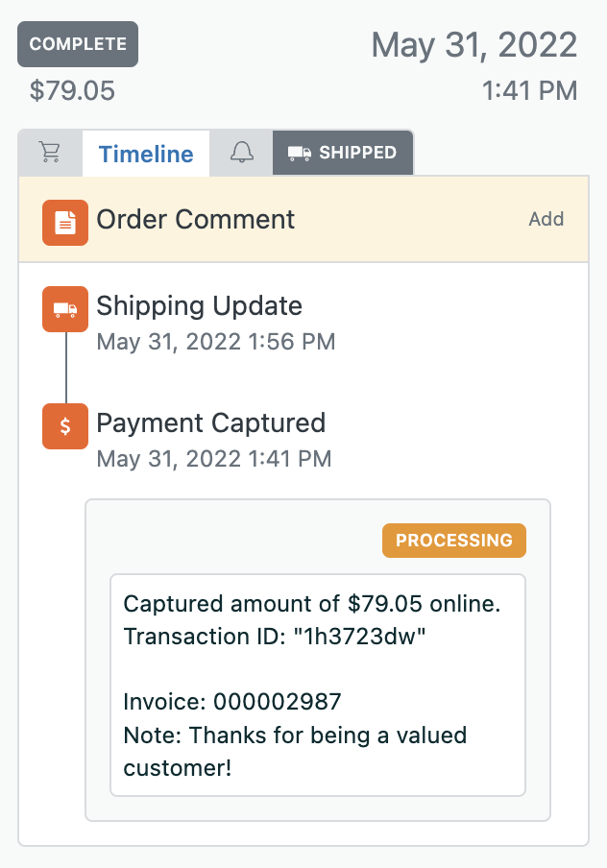Click the Shipping Update truck icon
Screen dimensions: 607x868
(x=65, y=309)
